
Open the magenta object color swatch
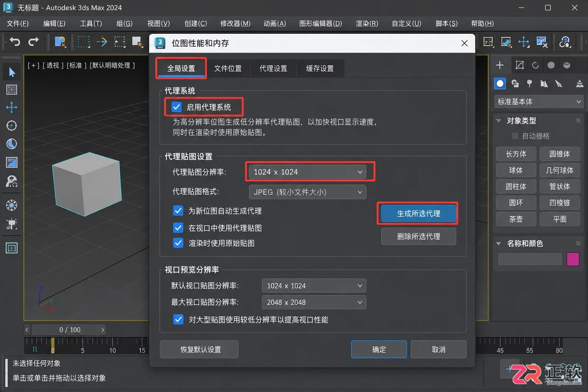tap(573, 259)
